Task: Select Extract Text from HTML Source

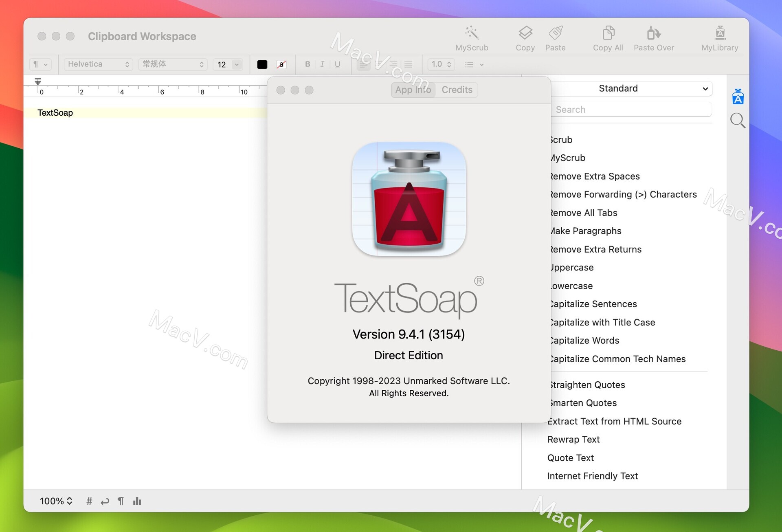Action: tap(614, 421)
